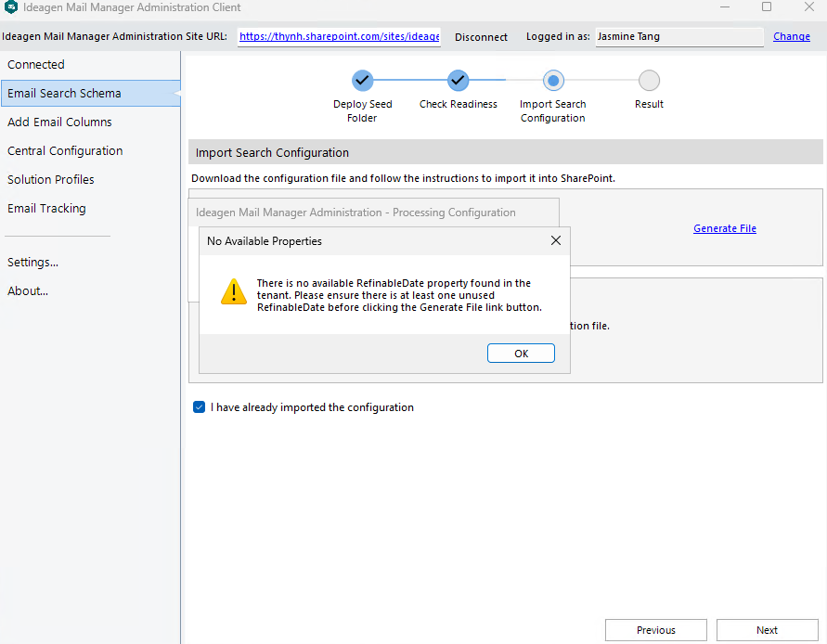Image resolution: width=827 pixels, height=644 pixels.
Task: Click the 'Logged in as' Jasmine Tang field
Action: pyautogui.click(x=679, y=37)
